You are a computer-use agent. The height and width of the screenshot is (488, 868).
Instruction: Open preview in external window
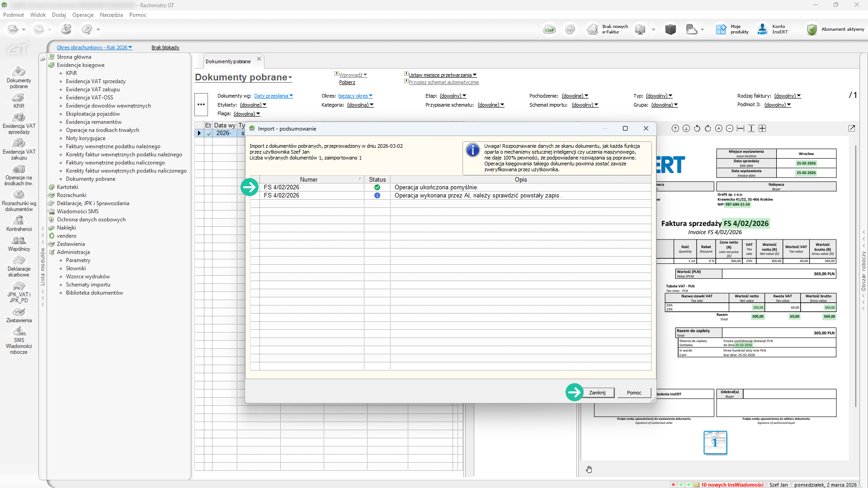(852, 128)
